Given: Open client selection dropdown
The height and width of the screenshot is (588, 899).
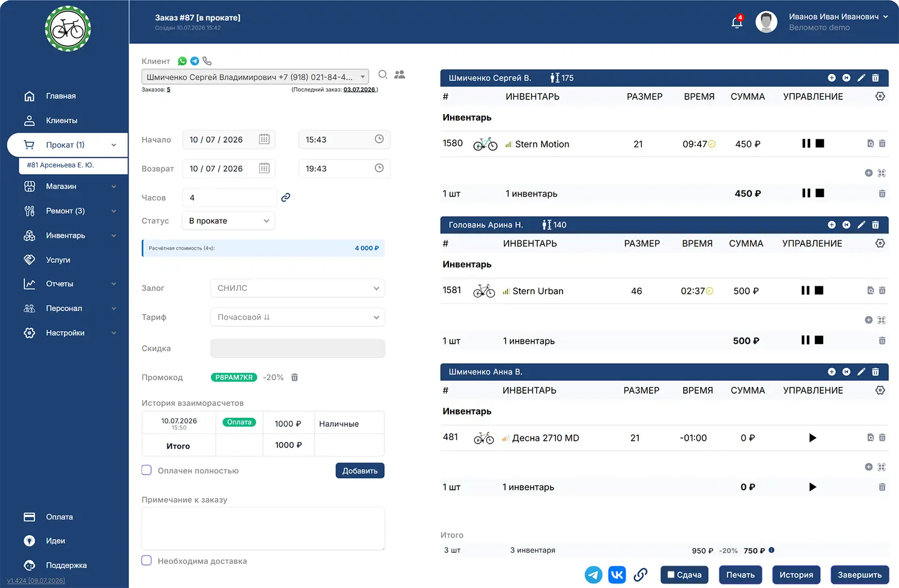Looking at the screenshot, I should 255,77.
